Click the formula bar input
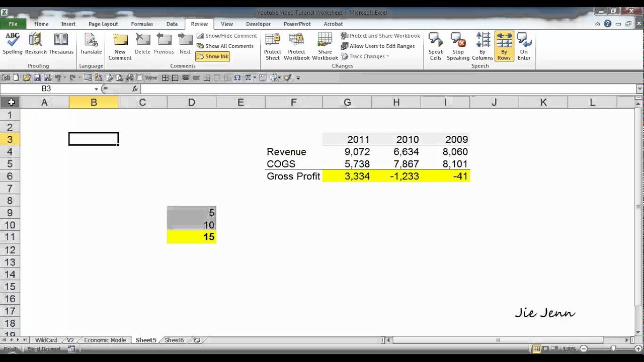The image size is (644, 362). point(387,89)
